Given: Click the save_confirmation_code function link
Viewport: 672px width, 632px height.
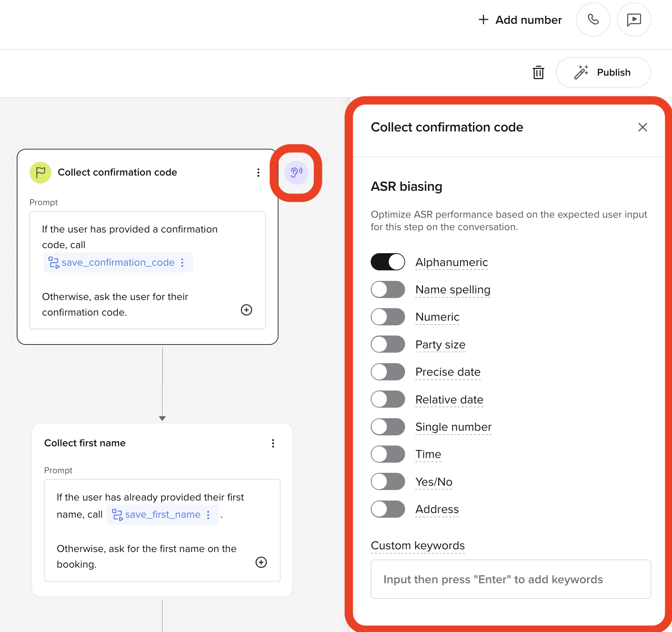Looking at the screenshot, I should point(118,263).
